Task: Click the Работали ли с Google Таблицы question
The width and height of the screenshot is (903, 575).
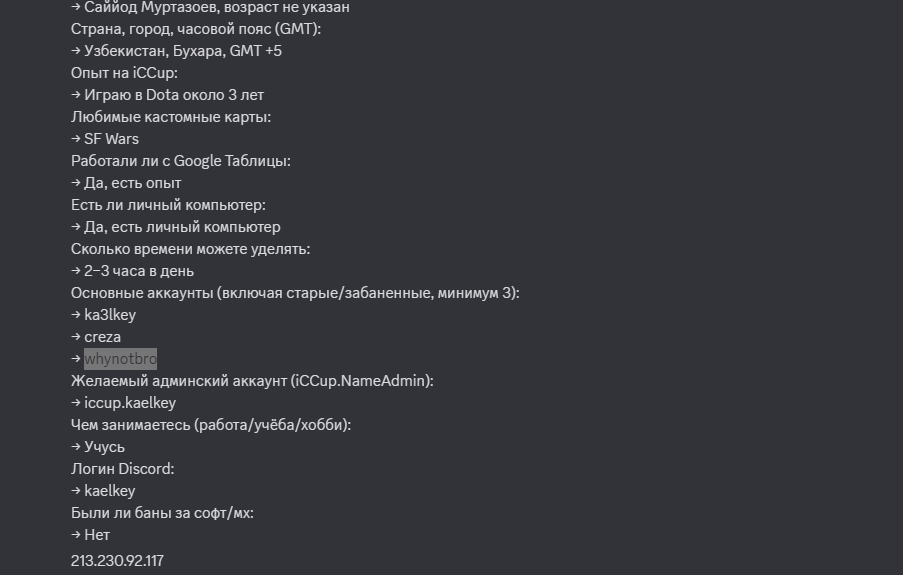Action: tap(181, 161)
